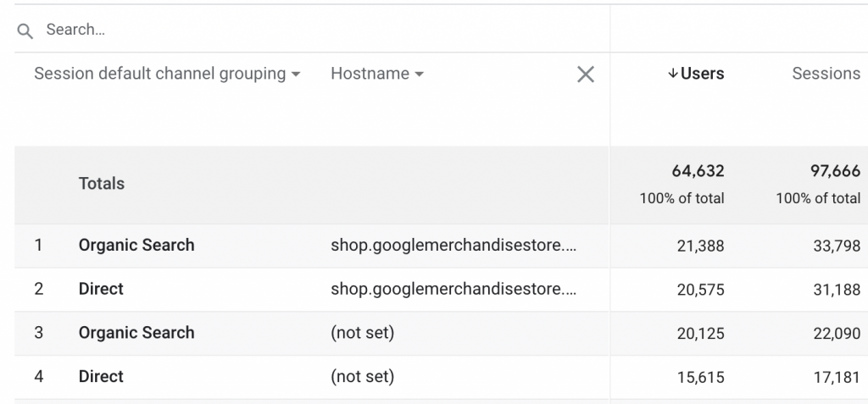Click the search magnifier icon

click(25, 31)
